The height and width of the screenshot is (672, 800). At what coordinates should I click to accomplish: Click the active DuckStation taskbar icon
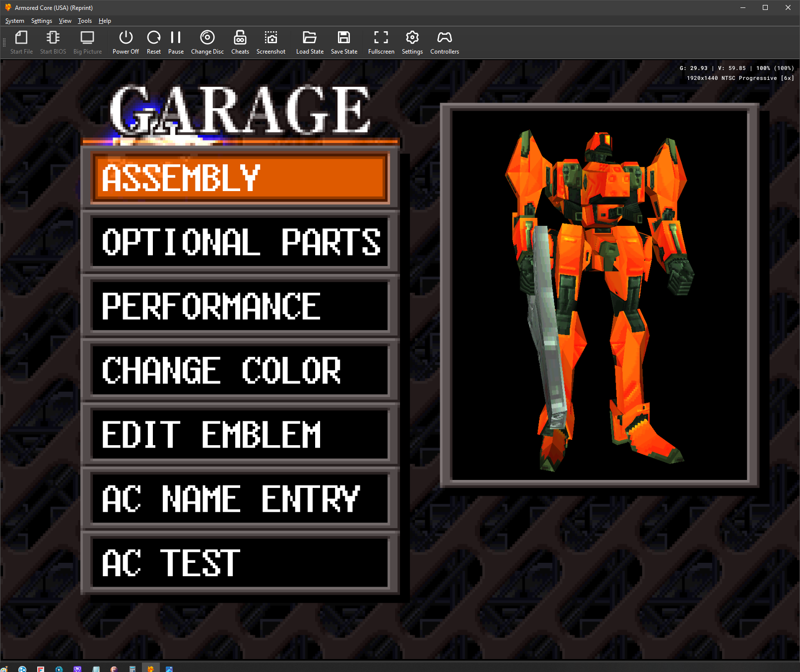click(151, 668)
